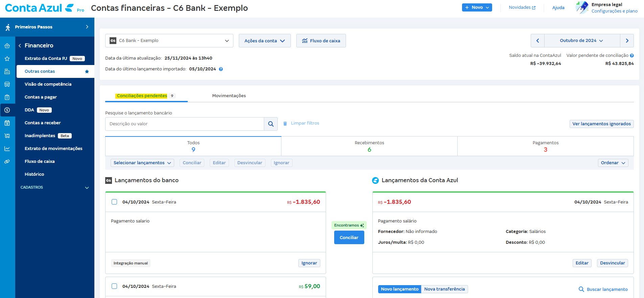
Task: Click help icon beside último lançamento importado date
Action: click(221, 69)
